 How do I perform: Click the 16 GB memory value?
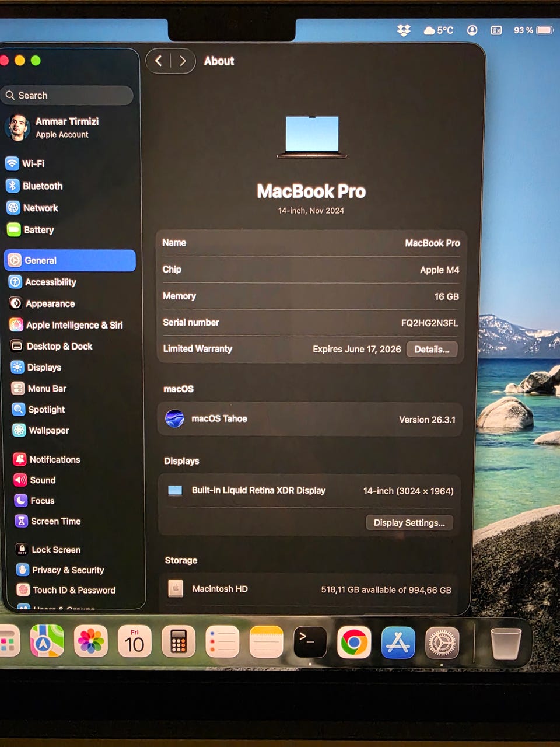pos(446,296)
